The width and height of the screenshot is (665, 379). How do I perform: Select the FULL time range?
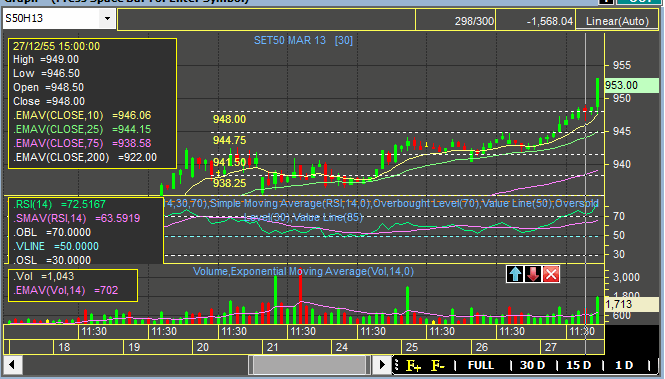481,365
